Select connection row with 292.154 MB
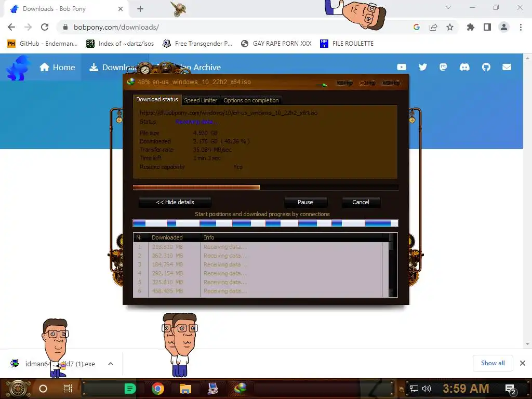The height and width of the screenshot is (399, 532). point(261,273)
